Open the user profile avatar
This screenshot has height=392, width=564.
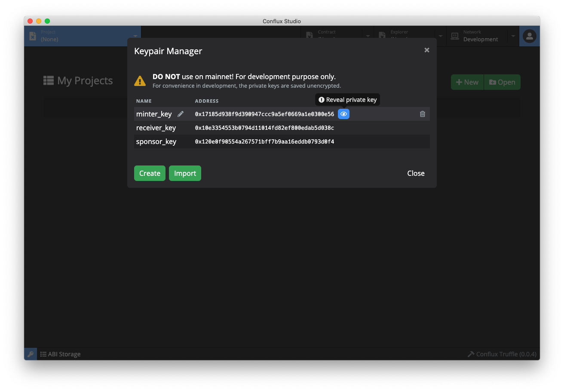(530, 36)
